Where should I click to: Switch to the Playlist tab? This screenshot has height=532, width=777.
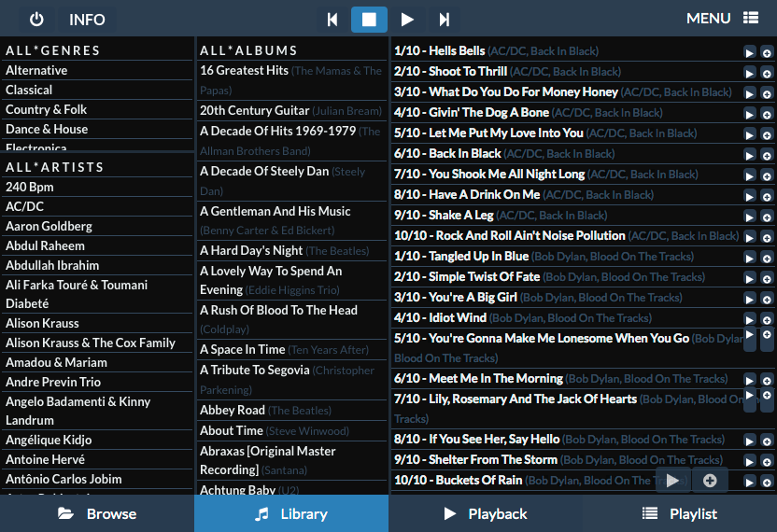(680, 513)
